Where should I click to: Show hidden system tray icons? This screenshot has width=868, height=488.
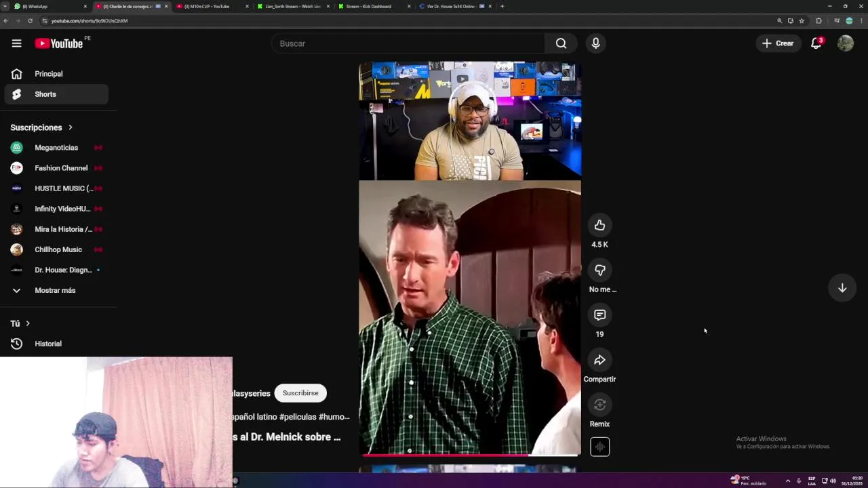point(787,481)
